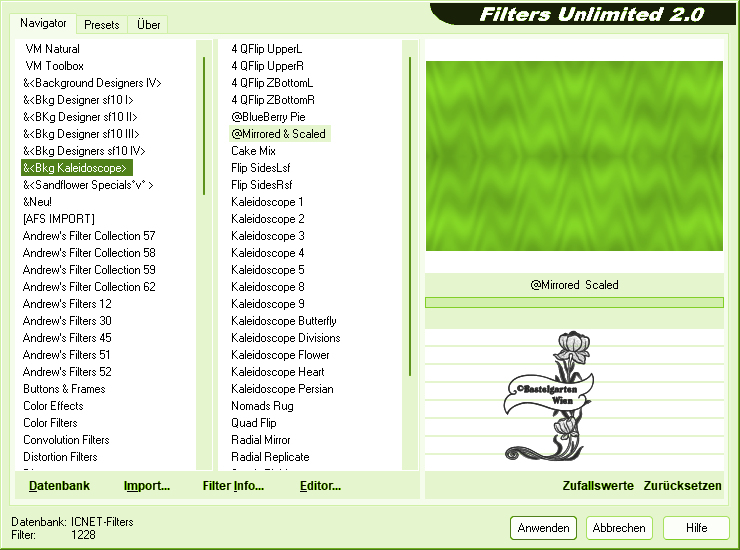The image size is (740, 550).
Task: Click the Import... button
Action: tap(147, 486)
